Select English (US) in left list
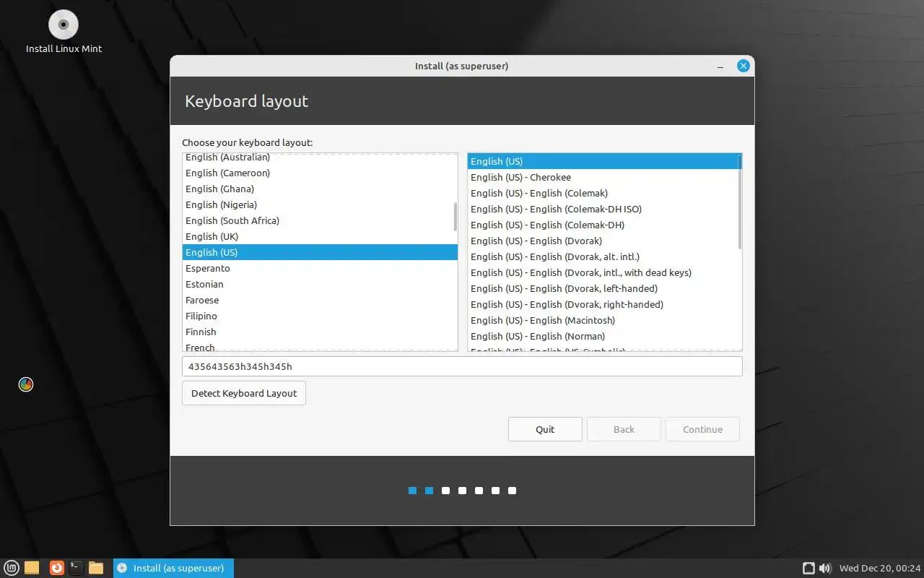 [x=320, y=252]
